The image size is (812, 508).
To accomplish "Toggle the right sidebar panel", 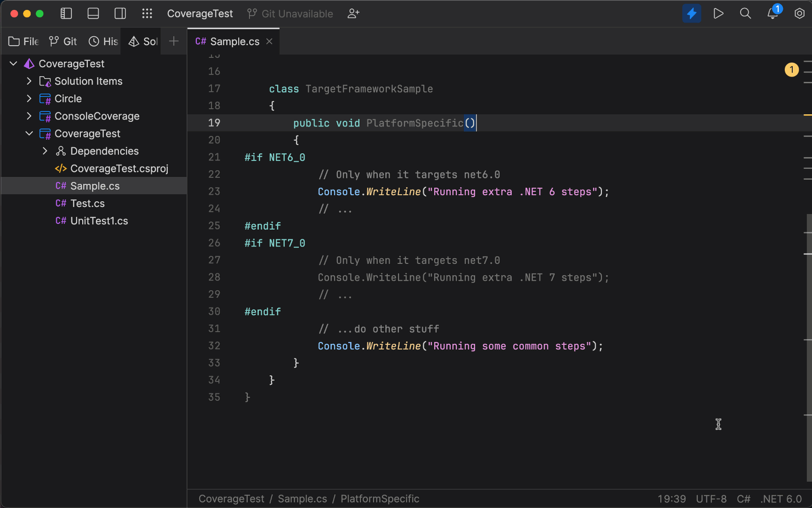I will click(120, 14).
